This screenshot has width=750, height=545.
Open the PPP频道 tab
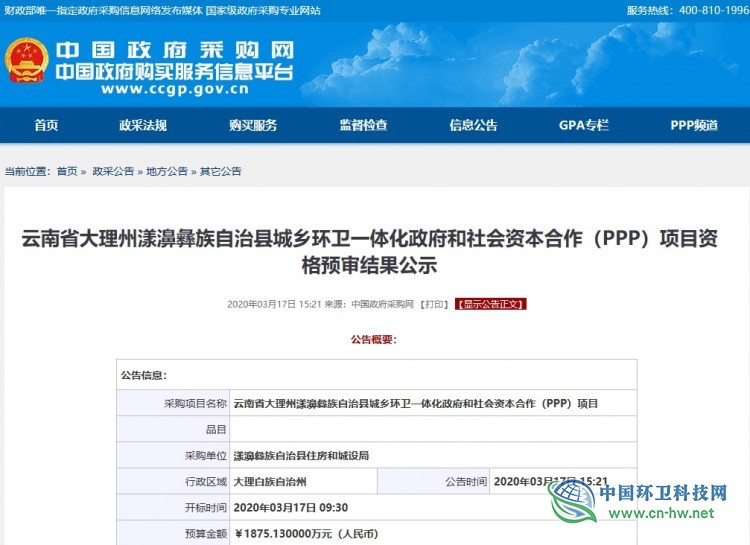click(x=694, y=125)
